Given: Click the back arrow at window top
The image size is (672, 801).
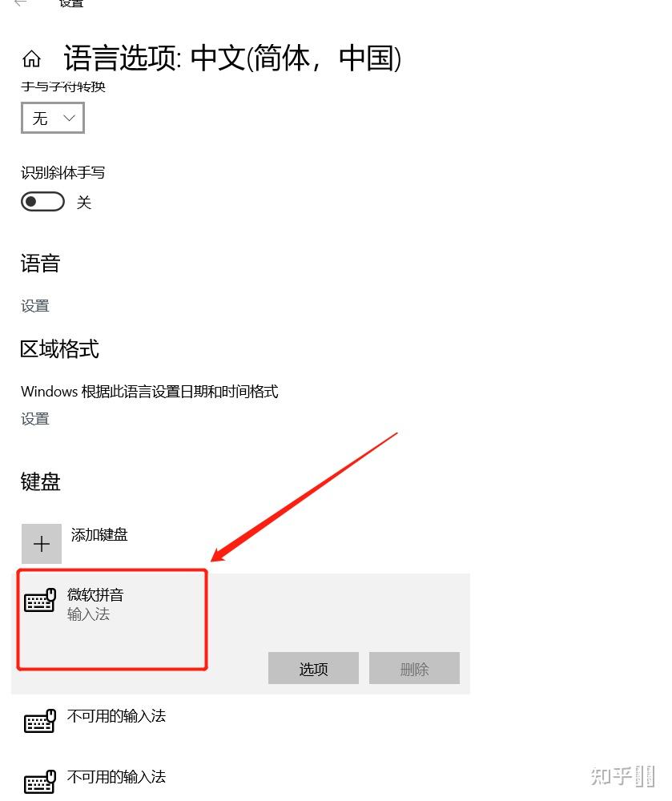Looking at the screenshot, I should [21, 3].
